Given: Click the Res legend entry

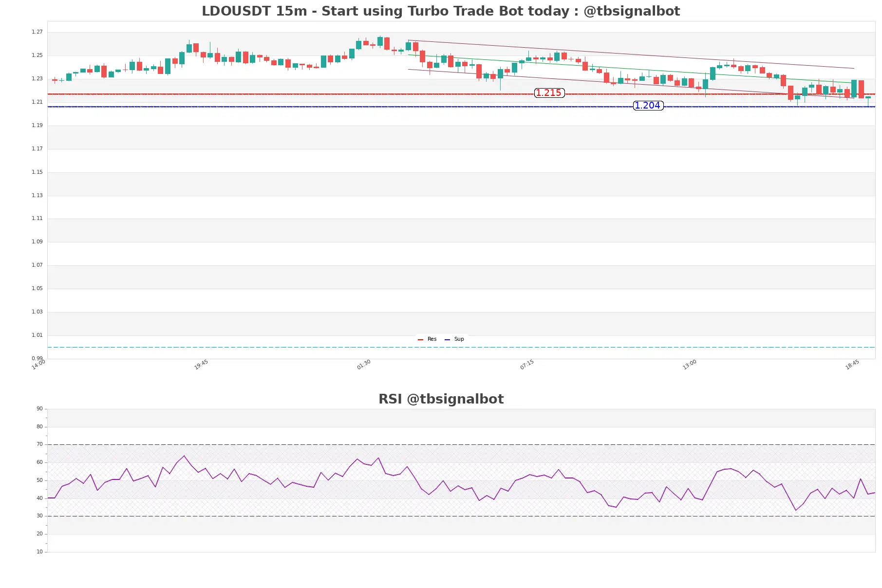Looking at the screenshot, I should tap(427, 339).
